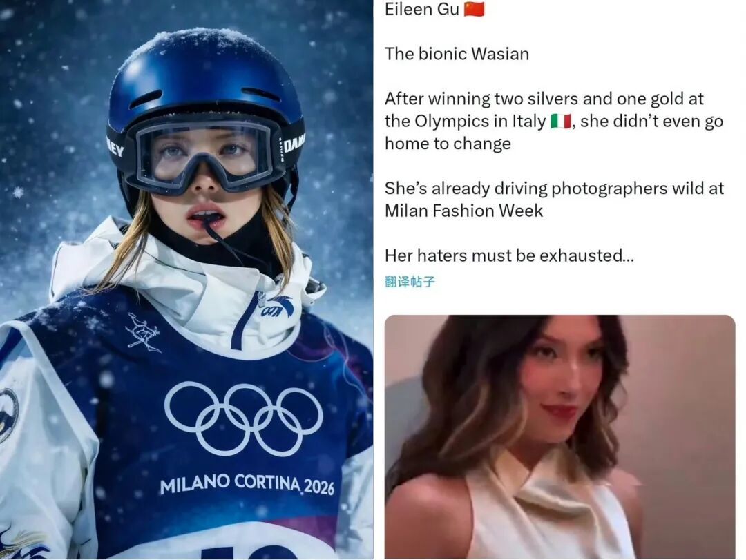Click "Her haters must be exhausted..." line

pos(509,255)
